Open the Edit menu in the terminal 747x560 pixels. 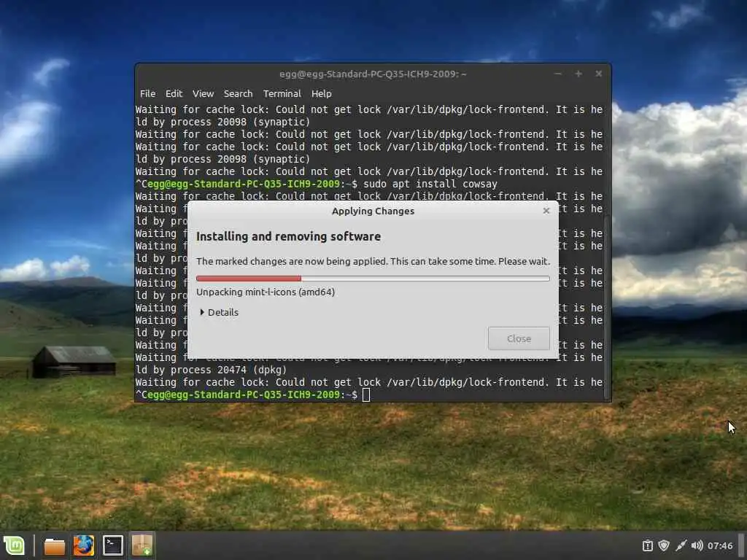[174, 94]
